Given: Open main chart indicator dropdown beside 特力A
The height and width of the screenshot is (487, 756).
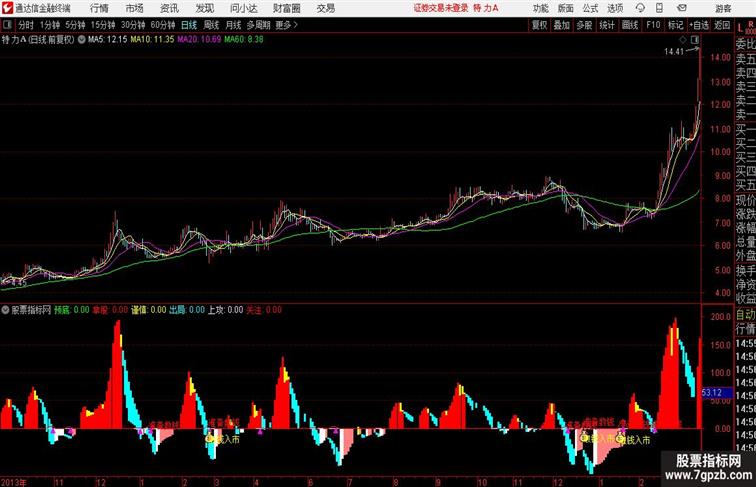Looking at the screenshot, I should tap(81, 40).
